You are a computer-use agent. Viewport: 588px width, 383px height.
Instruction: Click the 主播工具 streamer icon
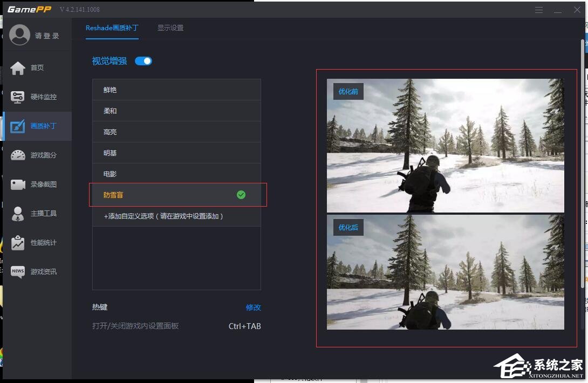click(x=18, y=214)
